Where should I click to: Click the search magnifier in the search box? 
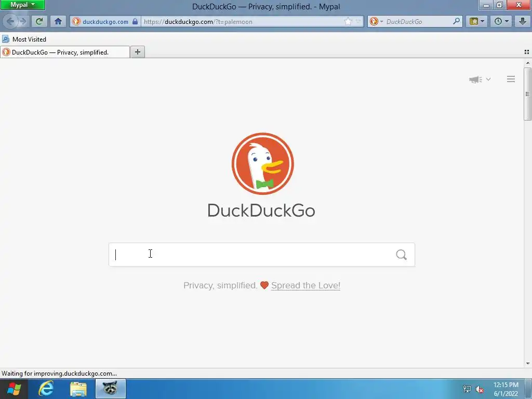coord(402,255)
